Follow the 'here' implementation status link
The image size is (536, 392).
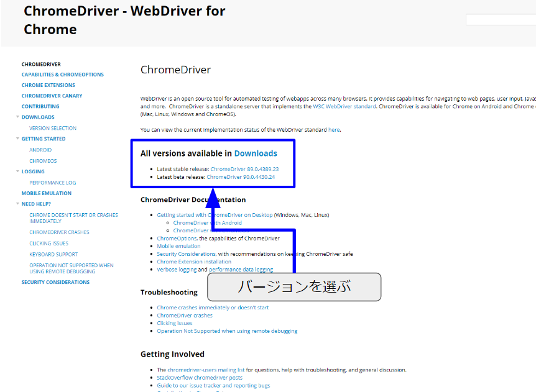coord(334,130)
